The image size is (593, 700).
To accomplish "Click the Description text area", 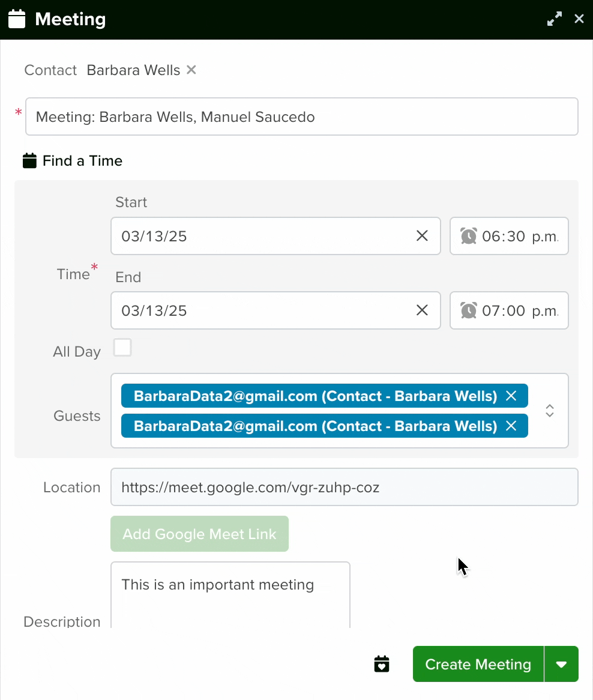I will pyautogui.click(x=230, y=595).
